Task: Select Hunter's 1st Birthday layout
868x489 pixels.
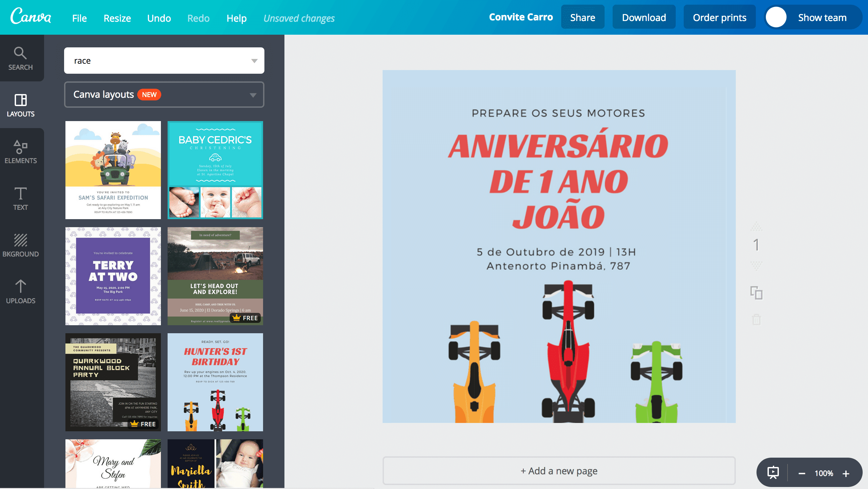Action: (x=215, y=382)
